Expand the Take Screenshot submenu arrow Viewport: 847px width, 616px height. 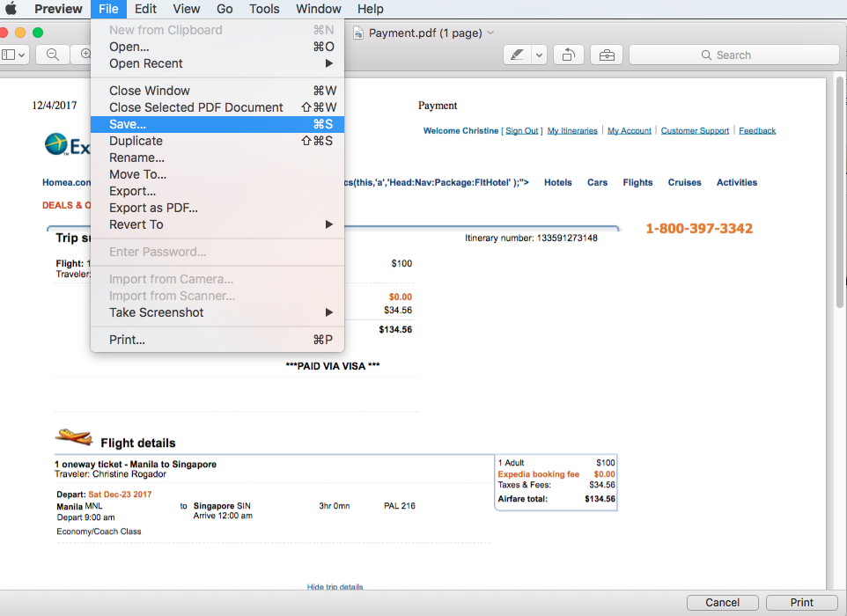(328, 312)
